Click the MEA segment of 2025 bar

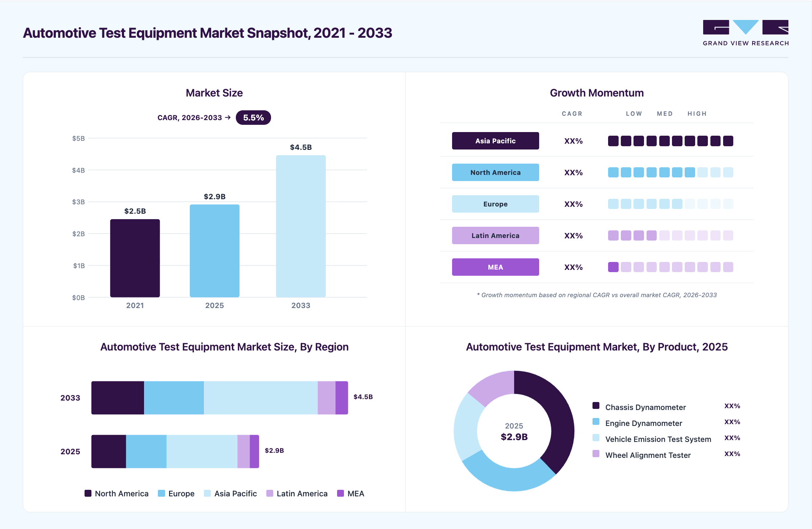tap(254, 451)
